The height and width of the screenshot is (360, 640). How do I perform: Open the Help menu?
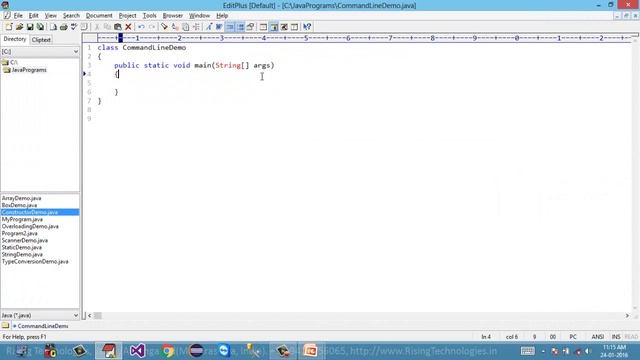tap(222, 16)
